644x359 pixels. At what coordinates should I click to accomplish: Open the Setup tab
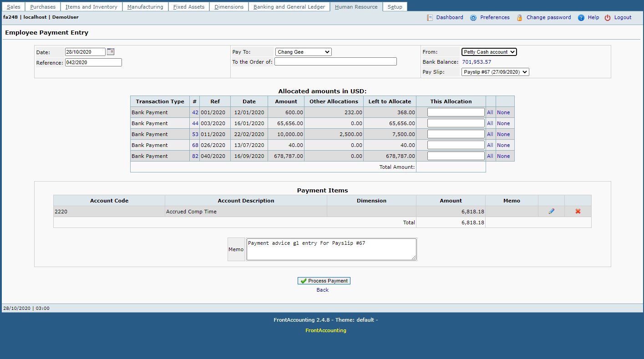(395, 7)
